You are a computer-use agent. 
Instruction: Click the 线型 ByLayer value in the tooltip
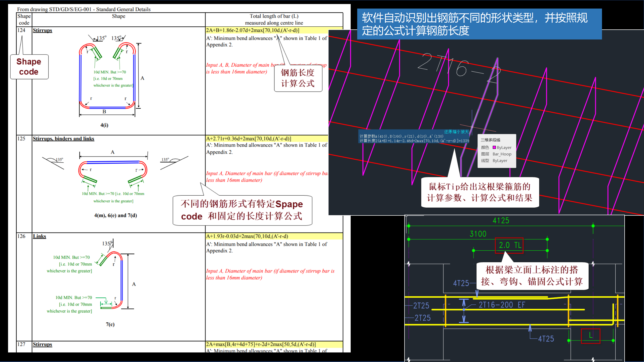[501, 160]
